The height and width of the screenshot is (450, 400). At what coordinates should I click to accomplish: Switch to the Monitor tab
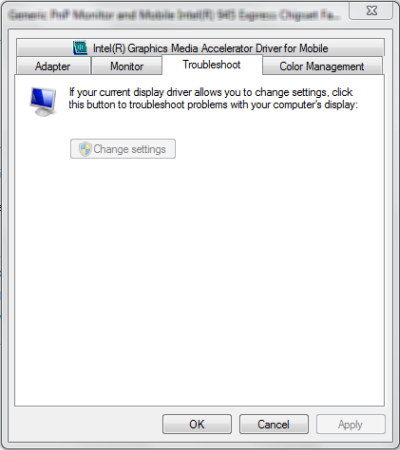[x=127, y=66]
